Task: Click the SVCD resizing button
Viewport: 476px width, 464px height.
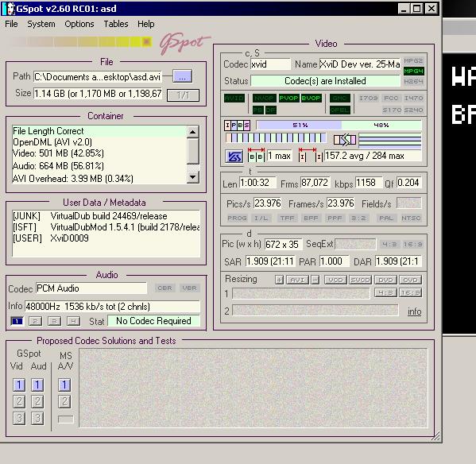Action: click(360, 280)
